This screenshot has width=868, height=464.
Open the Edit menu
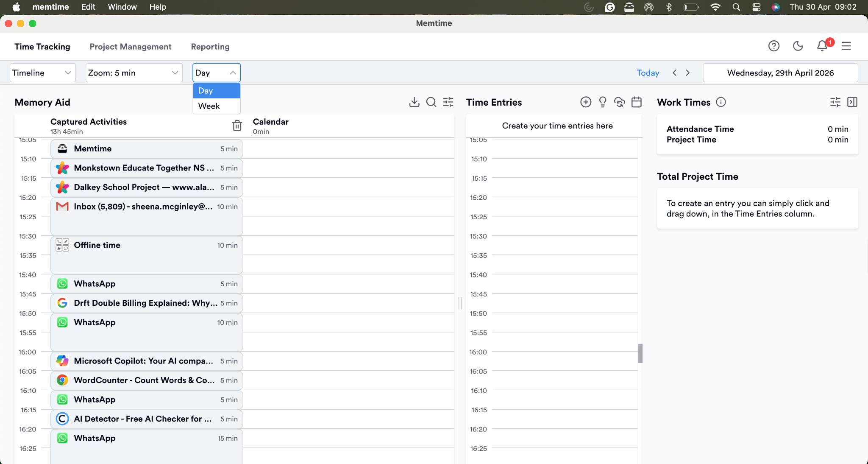(x=88, y=7)
